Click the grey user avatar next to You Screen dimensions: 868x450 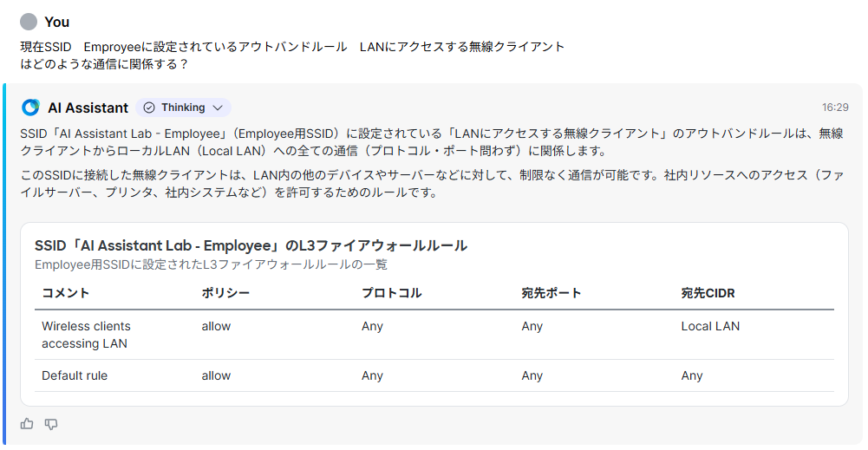[29, 22]
